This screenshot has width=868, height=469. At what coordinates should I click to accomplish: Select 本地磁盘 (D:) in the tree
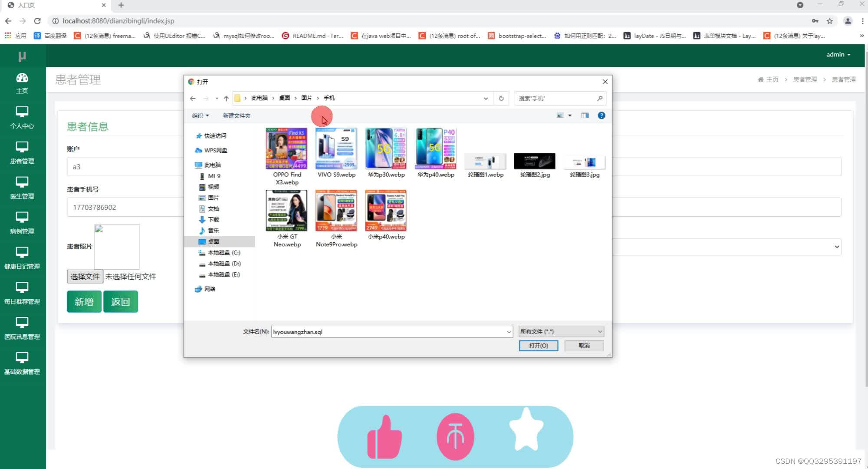pos(220,264)
